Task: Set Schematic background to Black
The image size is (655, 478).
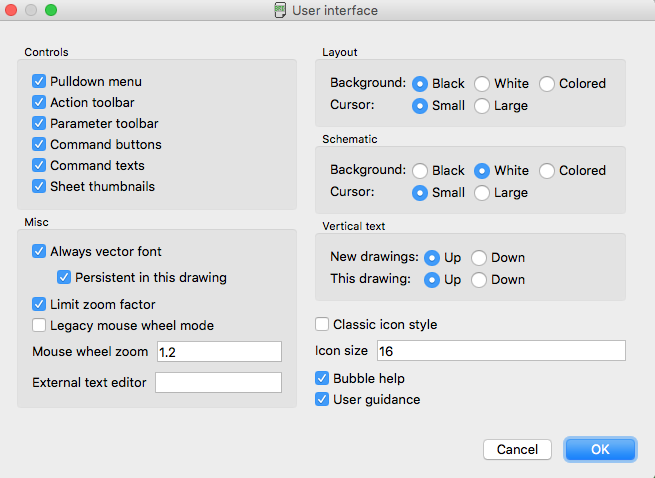Action: (x=420, y=170)
